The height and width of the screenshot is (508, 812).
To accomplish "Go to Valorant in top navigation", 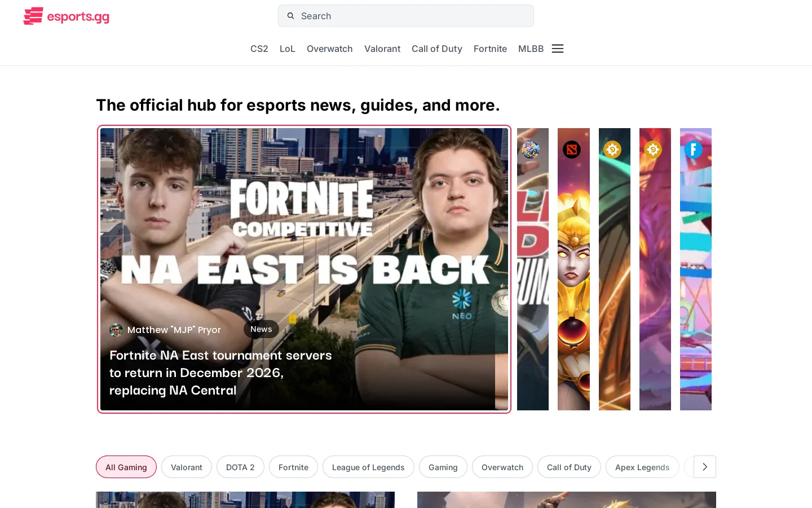I will pyautogui.click(x=382, y=49).
